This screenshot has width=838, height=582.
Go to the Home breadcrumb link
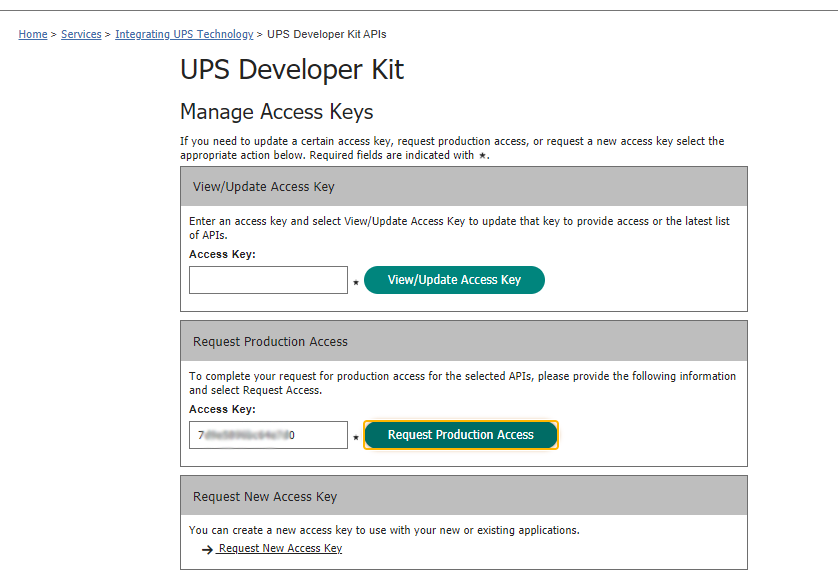point(33,34)
